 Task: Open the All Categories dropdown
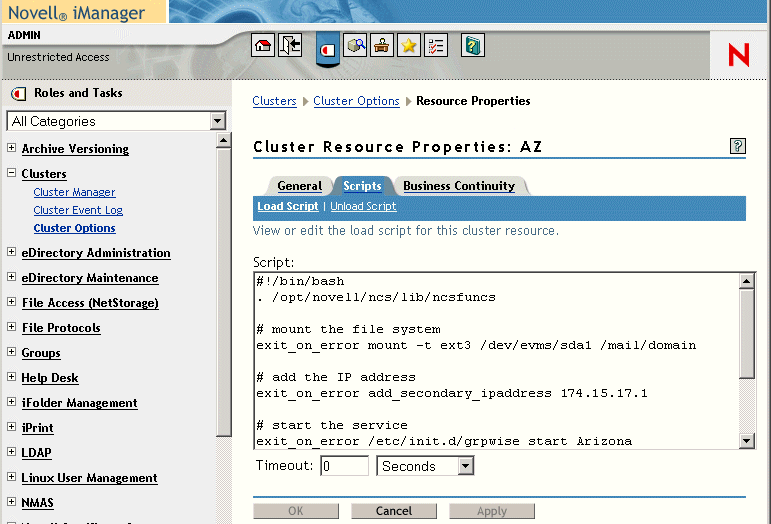[218, 121]
